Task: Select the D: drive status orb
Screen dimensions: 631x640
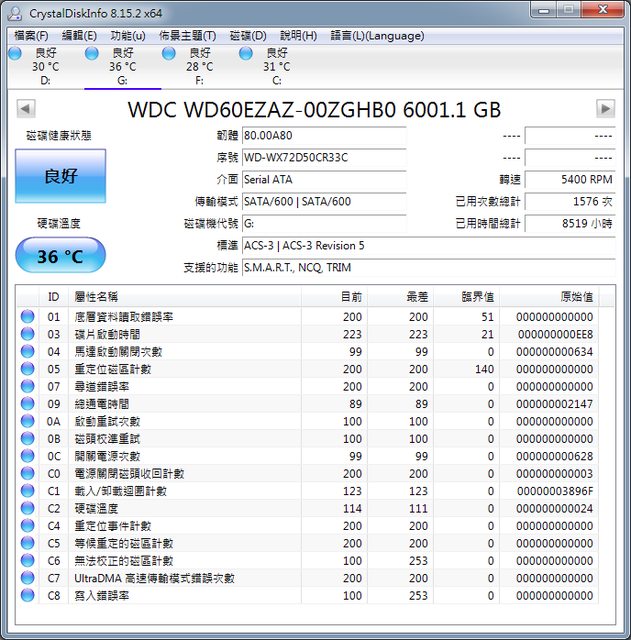Action: coord(15,53)
